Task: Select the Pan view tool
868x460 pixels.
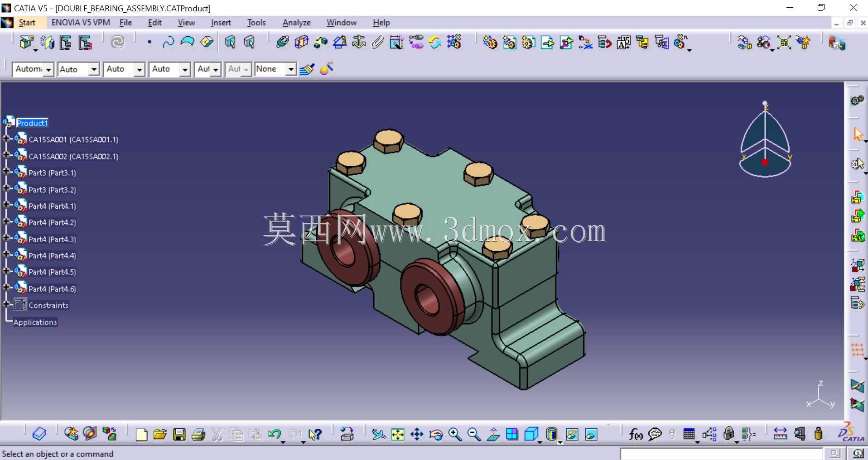Action: pyautogui.click(x=417, y=435)
